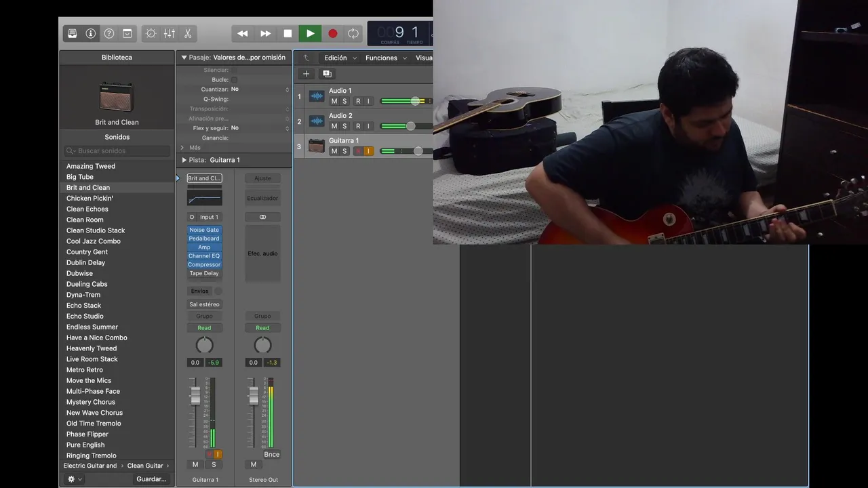This screenshot has width=868, height=488.
Task: Select the Dublin Delay sound
Action: pos(85,263)
